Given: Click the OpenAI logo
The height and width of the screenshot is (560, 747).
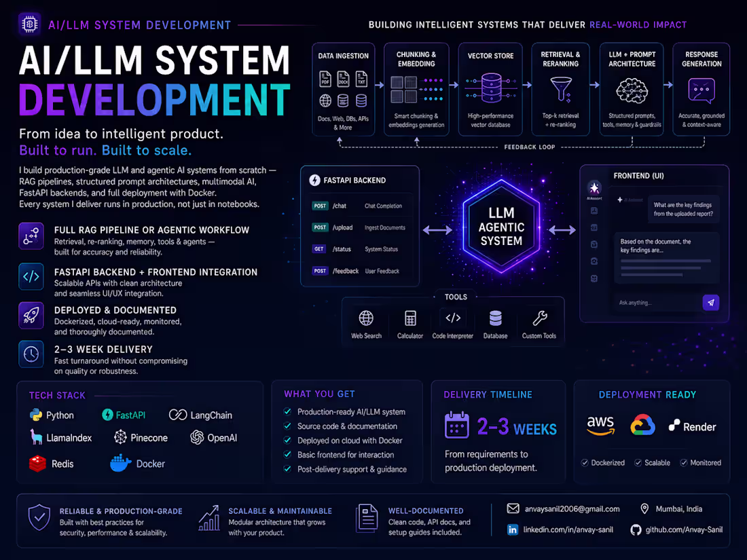Looking at the screenshot, I should [197, 437].
